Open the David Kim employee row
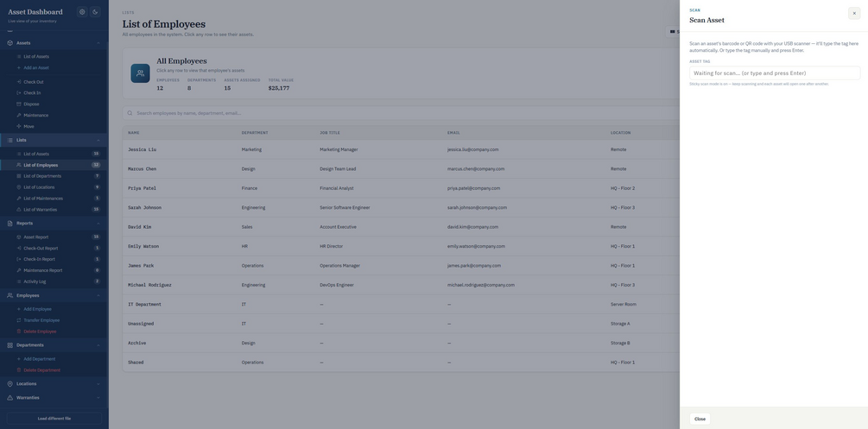Viewport: 868px width, 429px height. coord(401,227)
